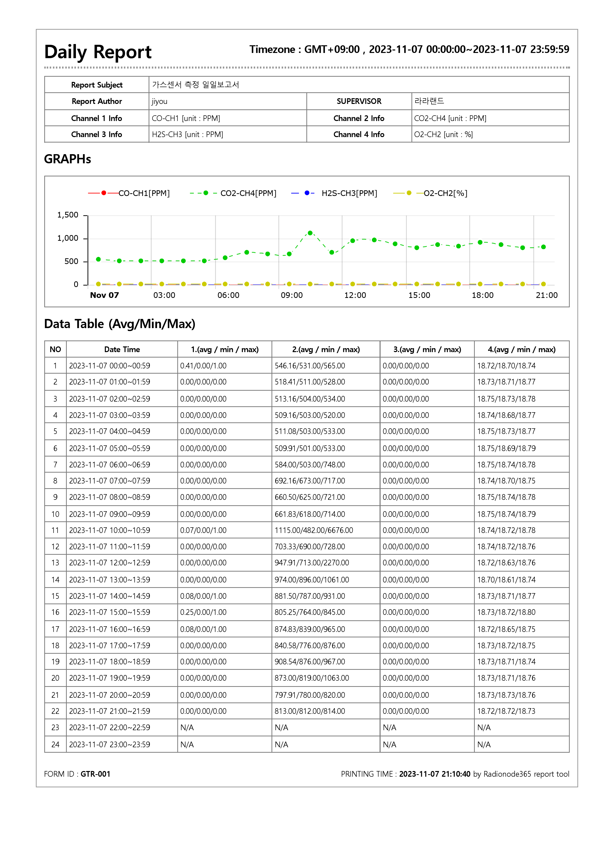Click the 'Nov 07' x-axis label
The height and width of the screenshot is (868, 613).
click(104, 295)
